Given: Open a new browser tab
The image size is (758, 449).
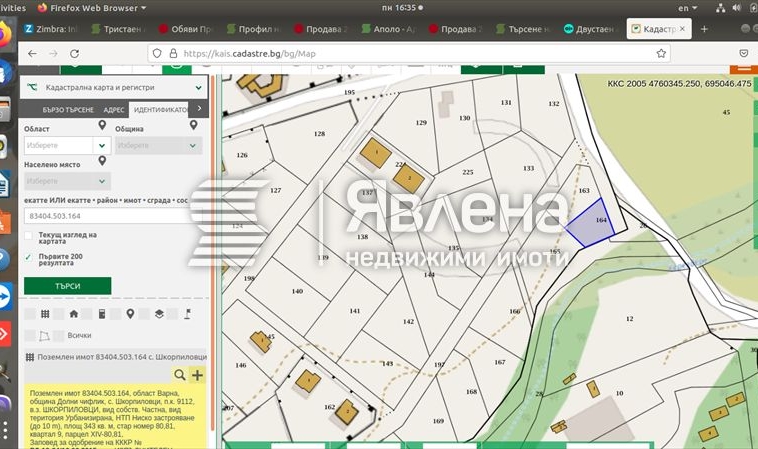Looking at the screenshot, I should point(704,29).
